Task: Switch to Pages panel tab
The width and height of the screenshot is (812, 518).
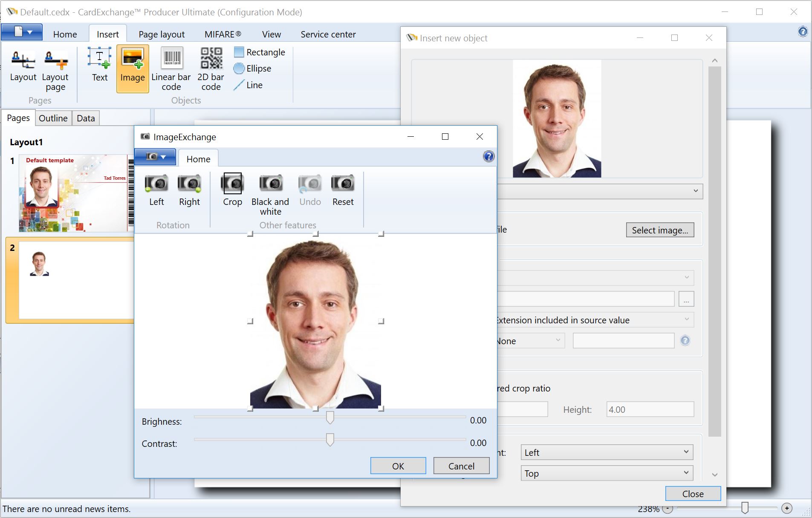Action: pos(18,118)
